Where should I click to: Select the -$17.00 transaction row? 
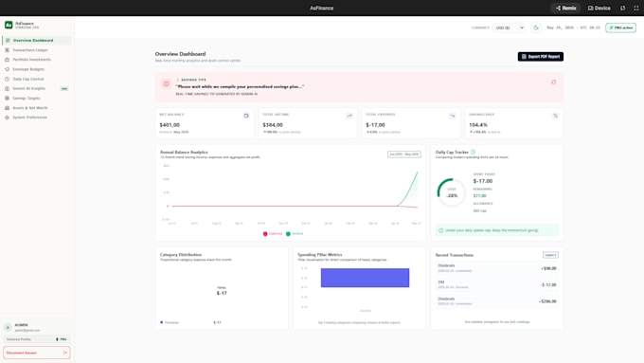click(496, 285)
